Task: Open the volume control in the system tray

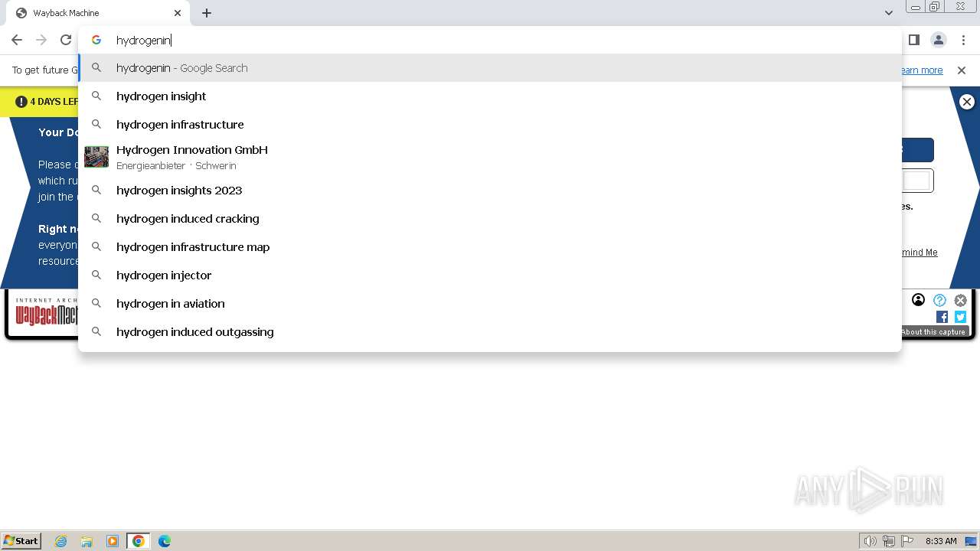Action: 870,541
